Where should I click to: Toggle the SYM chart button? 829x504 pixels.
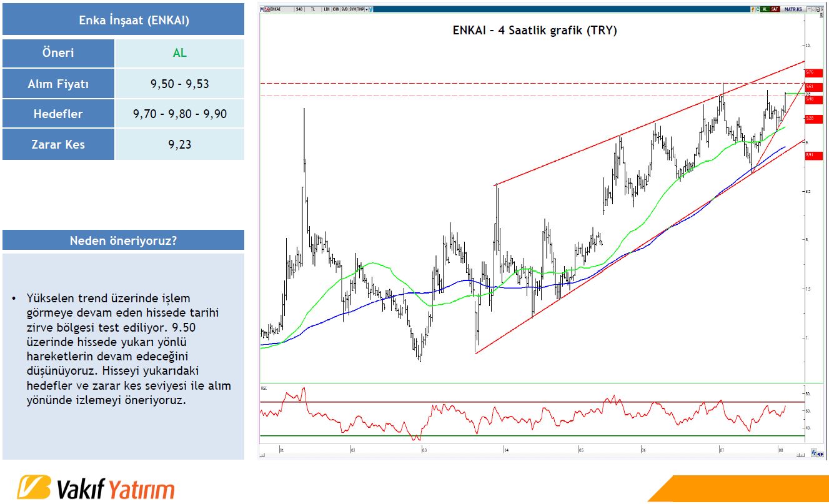[353, 9]
